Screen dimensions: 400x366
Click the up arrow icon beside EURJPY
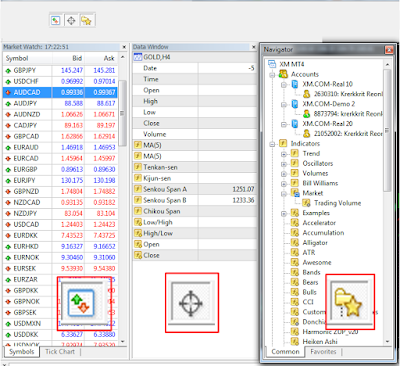(8, 181)
